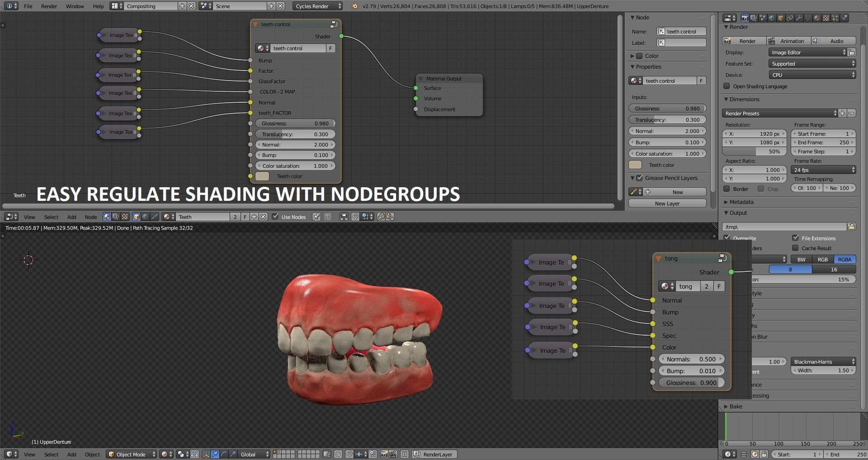
Task: Open the Render Layers properties tab
Action: [x=754, y=18]
